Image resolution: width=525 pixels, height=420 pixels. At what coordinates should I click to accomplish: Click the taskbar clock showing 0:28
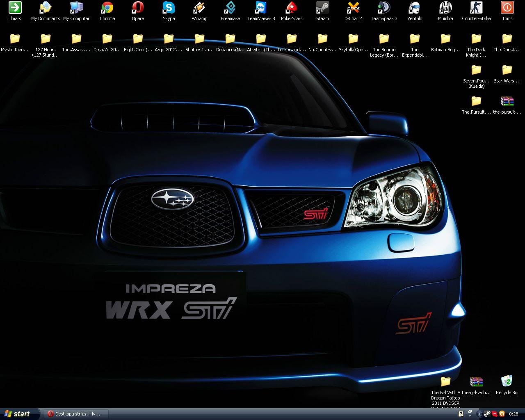(514, 414)
